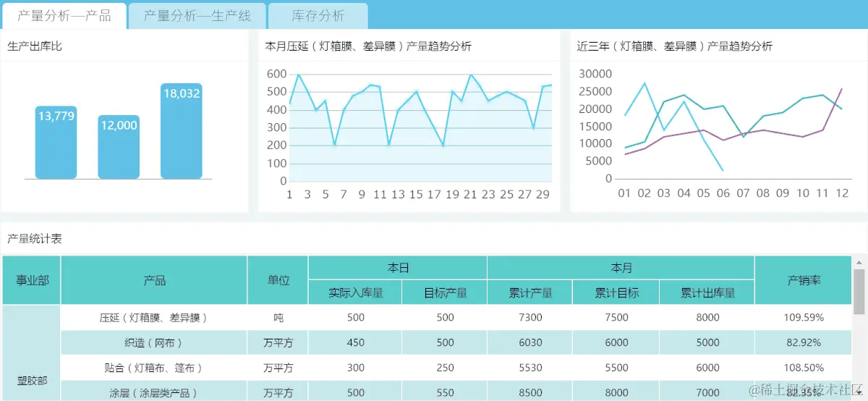Click the 实际入库量 column header
Viewport: 868px width, 401px height.
click(355, 292)
